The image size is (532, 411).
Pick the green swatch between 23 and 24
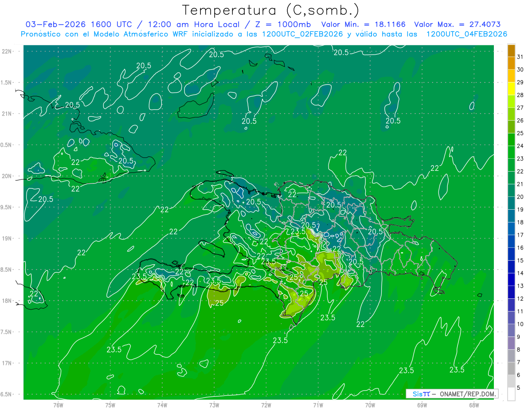511,152
